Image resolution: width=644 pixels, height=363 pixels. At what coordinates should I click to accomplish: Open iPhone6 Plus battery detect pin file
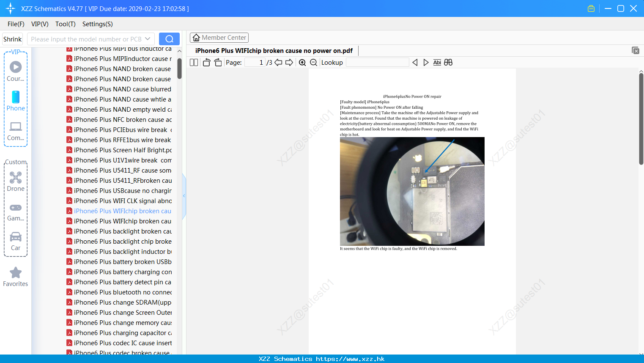click(123, 282)
